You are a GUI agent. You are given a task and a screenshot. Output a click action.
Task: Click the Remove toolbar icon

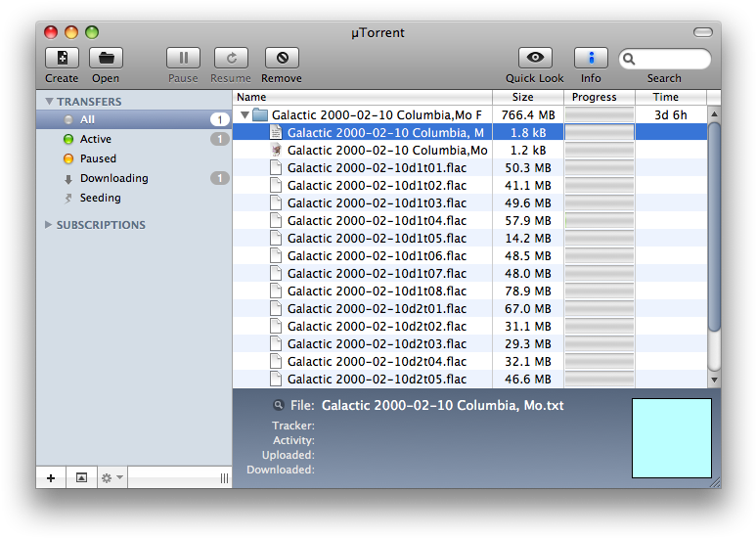[282, 58]
